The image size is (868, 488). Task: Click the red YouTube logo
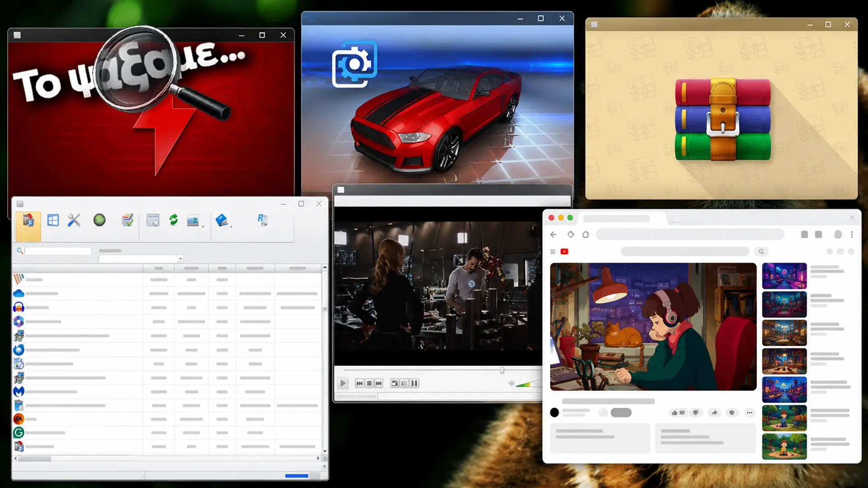(564, 252)
